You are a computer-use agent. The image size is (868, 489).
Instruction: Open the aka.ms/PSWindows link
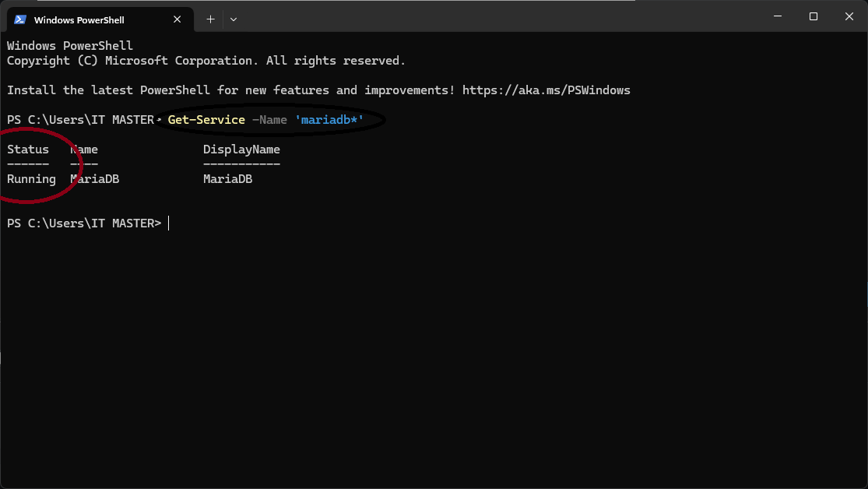tap(546, 90)
